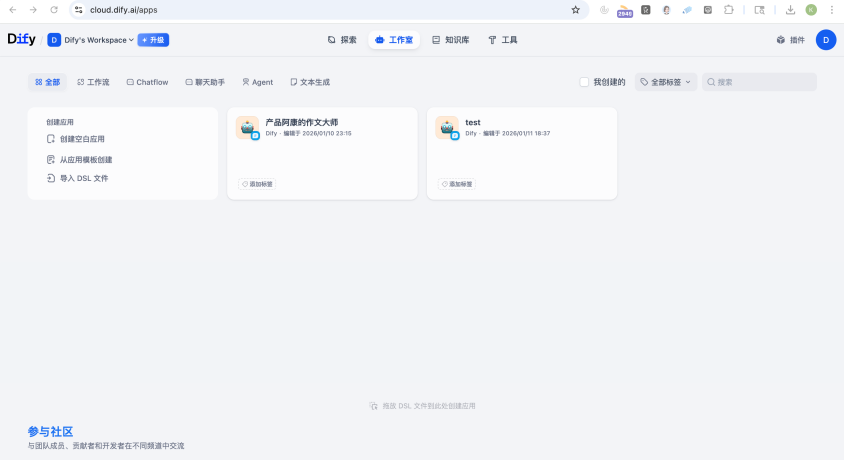
Task: Open the 产品阿康的作文大师 app icon
Action: tap(247, 127)
